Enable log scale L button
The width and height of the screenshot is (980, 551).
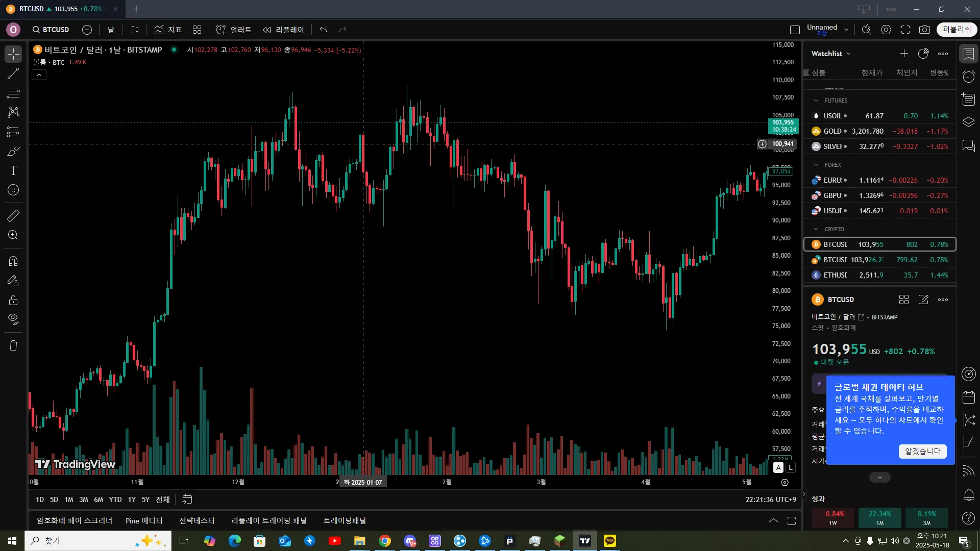[x=790, y=467]
